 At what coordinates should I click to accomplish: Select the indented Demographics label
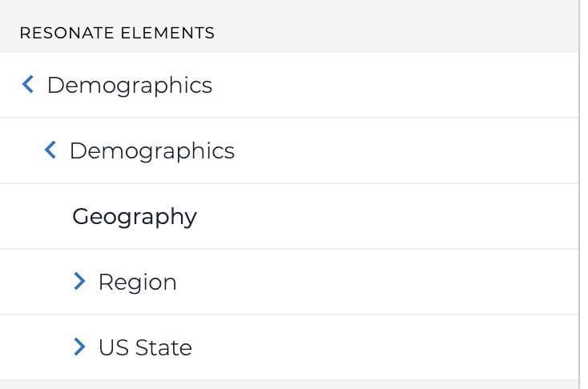tap(152, 151)
